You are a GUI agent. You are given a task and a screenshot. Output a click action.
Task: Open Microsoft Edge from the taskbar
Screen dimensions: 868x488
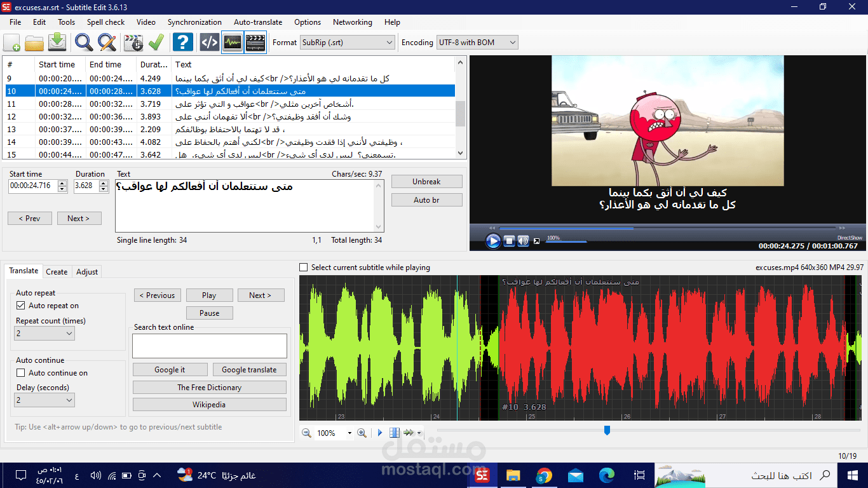coord(607,475)
